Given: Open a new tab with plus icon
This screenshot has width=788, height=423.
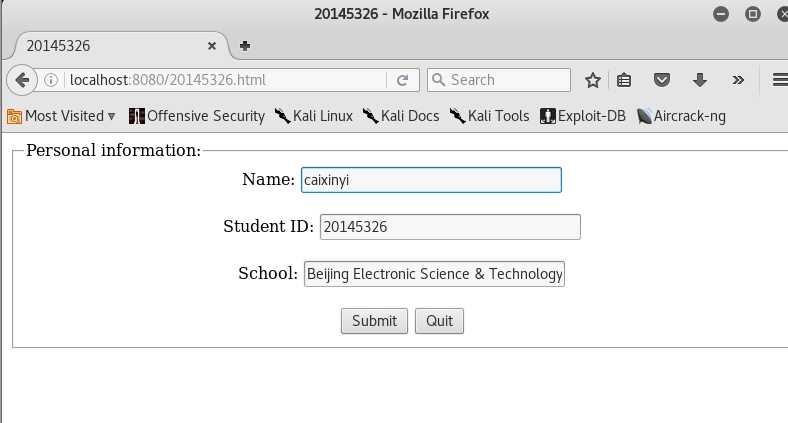Looking at the screenshot, I should click(x=245, y=45).
